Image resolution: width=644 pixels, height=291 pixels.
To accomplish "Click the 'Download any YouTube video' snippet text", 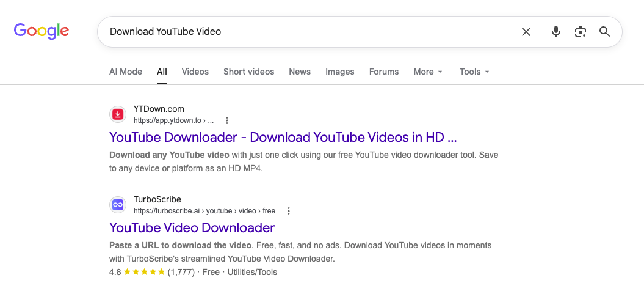I will [169, 155].
